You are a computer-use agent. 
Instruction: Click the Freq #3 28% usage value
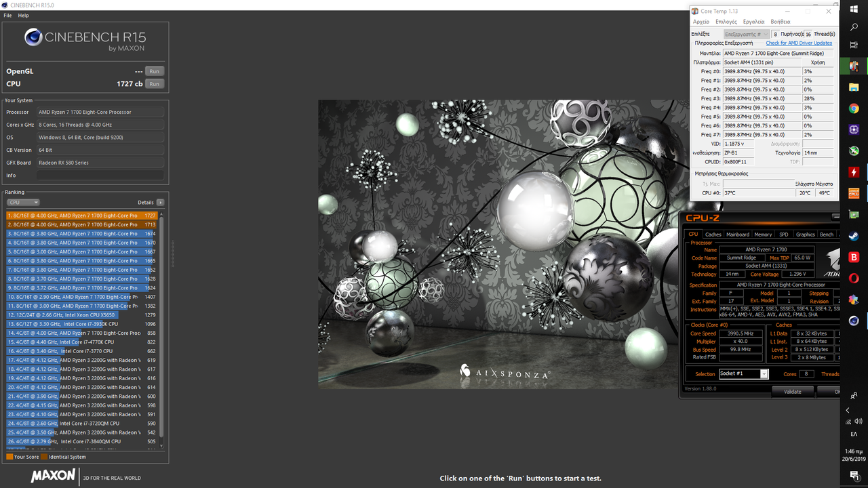tap(818, 98)
